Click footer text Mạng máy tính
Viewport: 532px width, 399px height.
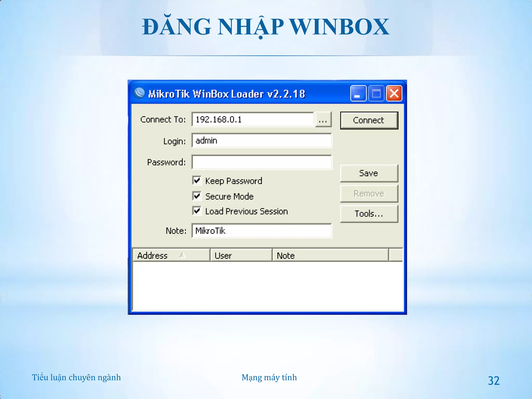269,377
